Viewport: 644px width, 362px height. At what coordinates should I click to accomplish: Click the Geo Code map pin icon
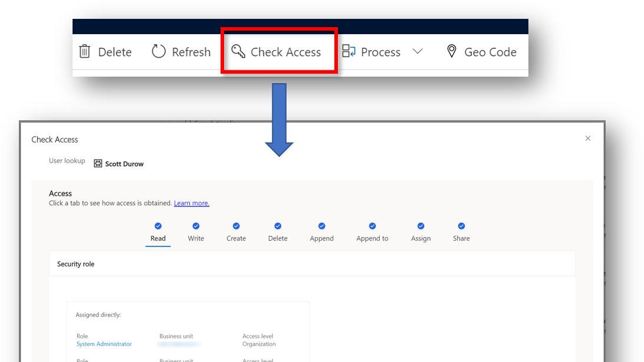pyautogui.click(x=451, y=51)
